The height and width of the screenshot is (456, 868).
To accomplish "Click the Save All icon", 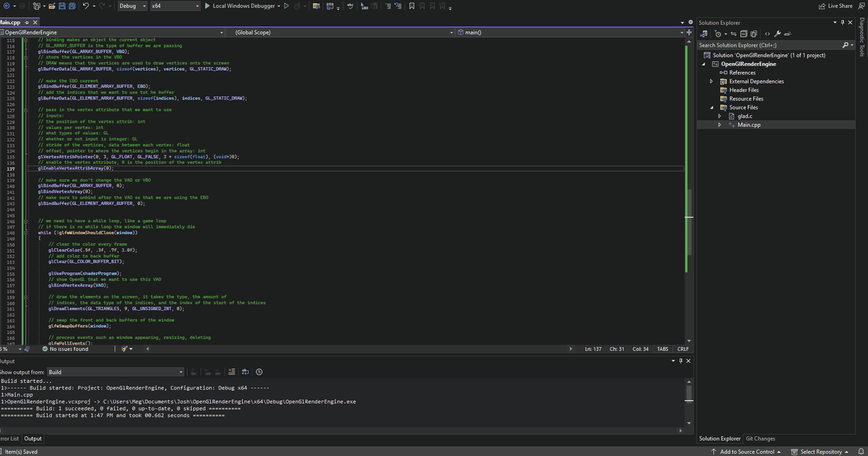I will point(72,6).
